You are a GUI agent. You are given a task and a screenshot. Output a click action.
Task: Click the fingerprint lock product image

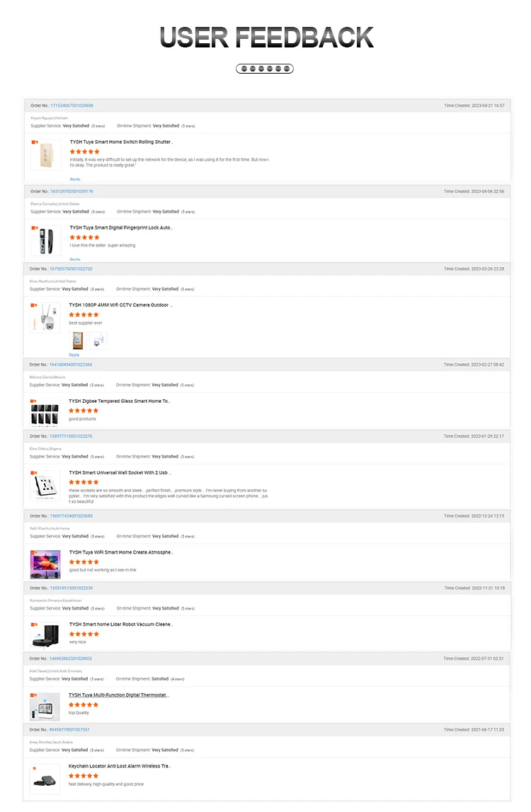click(45, 241)
